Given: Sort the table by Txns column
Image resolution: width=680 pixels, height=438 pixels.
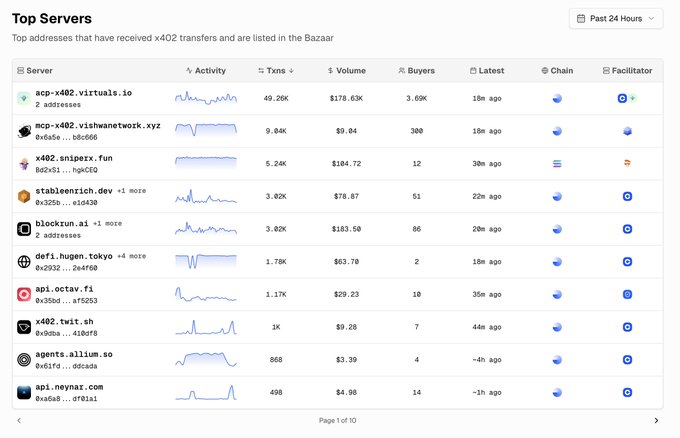Looking at the screenshot, I should tap(275, 71).
